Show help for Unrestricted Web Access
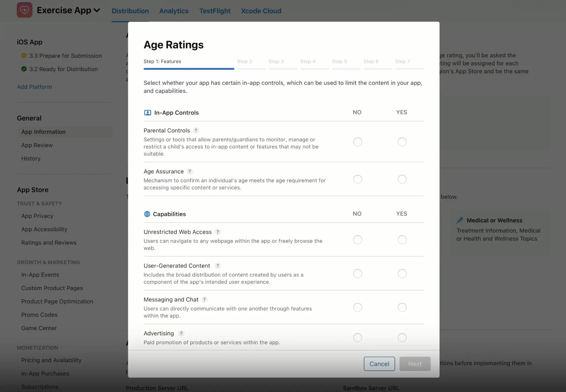Screen dimensions: 566x392 click(218, 232)
